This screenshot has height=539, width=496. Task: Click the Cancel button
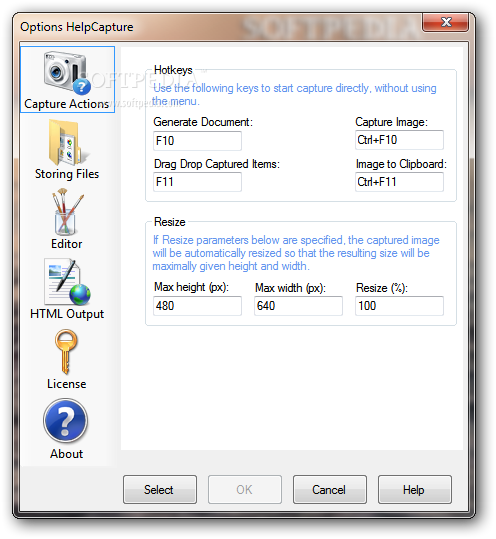(x=330, y=490)
